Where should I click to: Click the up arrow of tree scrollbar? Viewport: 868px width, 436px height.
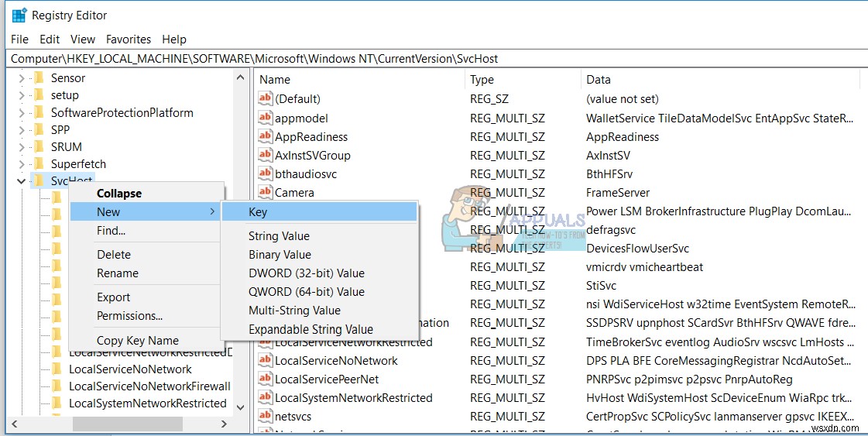(x=240, y=78)
